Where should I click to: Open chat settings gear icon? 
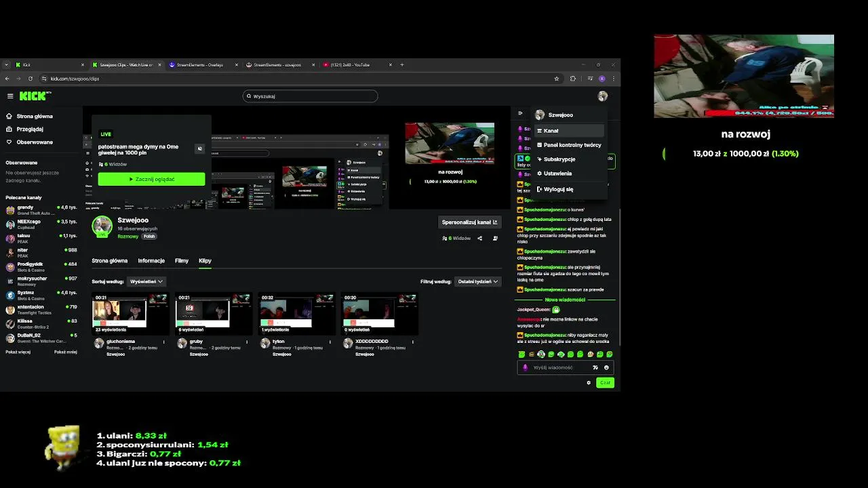589,383
